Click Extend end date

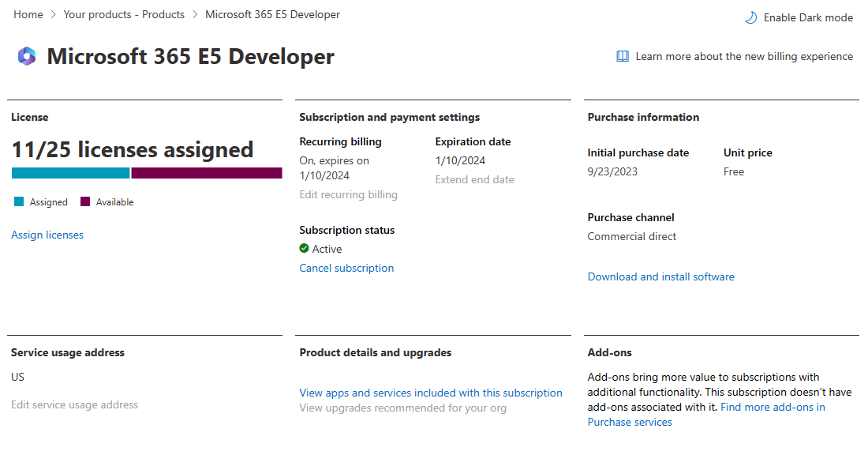(474, 179)
